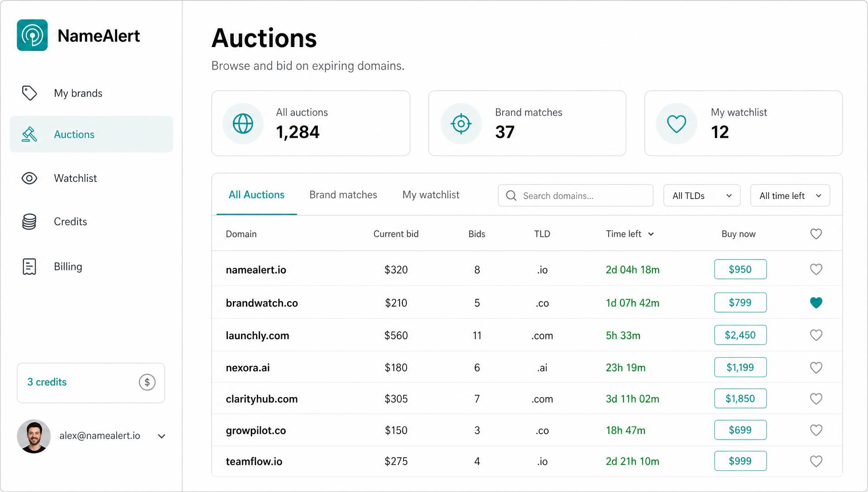Toggle watchlist heart for clarityhub.com
The height and width of the screenshot is (492, 868).
click(x=816, y=399)
